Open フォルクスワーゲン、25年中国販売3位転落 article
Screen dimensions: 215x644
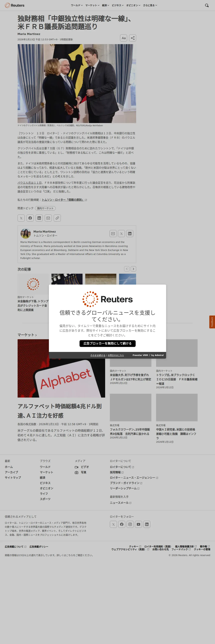(130, 432)
